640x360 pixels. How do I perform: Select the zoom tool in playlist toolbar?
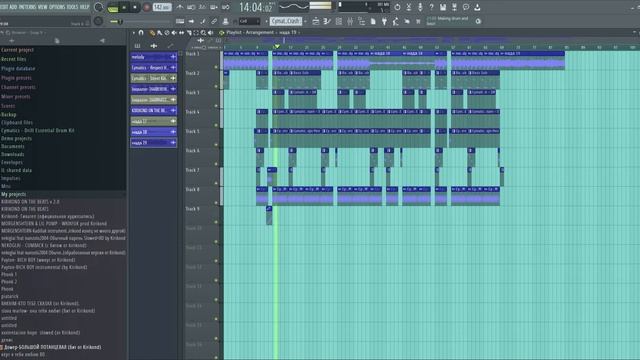click(203, 33)
